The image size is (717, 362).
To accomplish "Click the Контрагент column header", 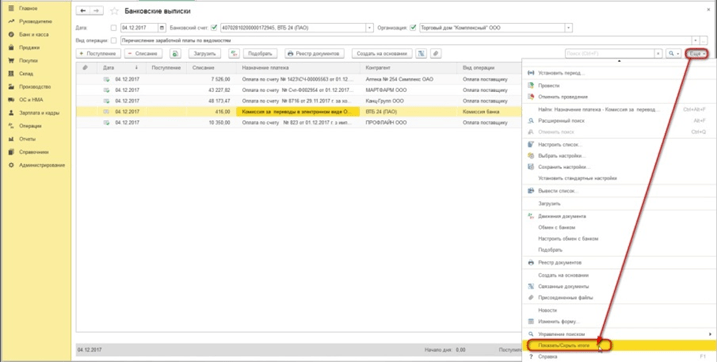I will pos(408,68).
